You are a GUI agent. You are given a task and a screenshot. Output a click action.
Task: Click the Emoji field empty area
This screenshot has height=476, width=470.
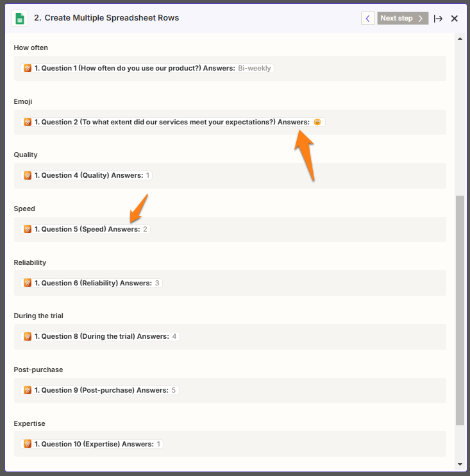(385, 122)
